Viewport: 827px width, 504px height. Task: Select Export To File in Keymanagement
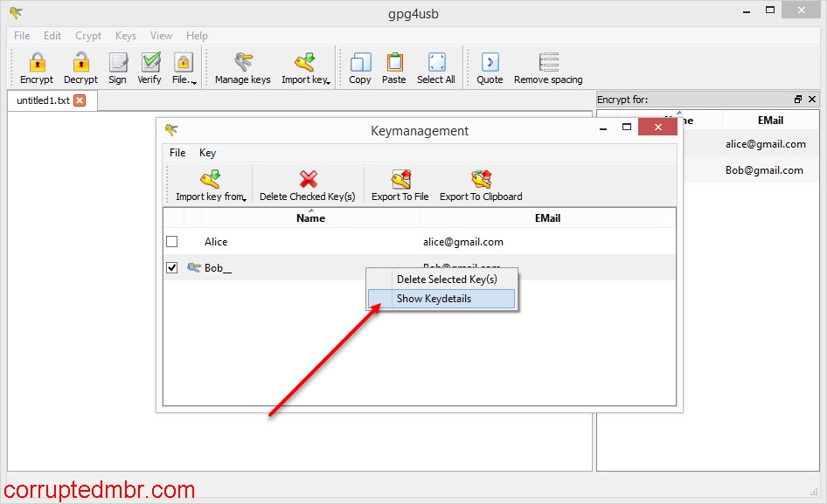(399, 183)
